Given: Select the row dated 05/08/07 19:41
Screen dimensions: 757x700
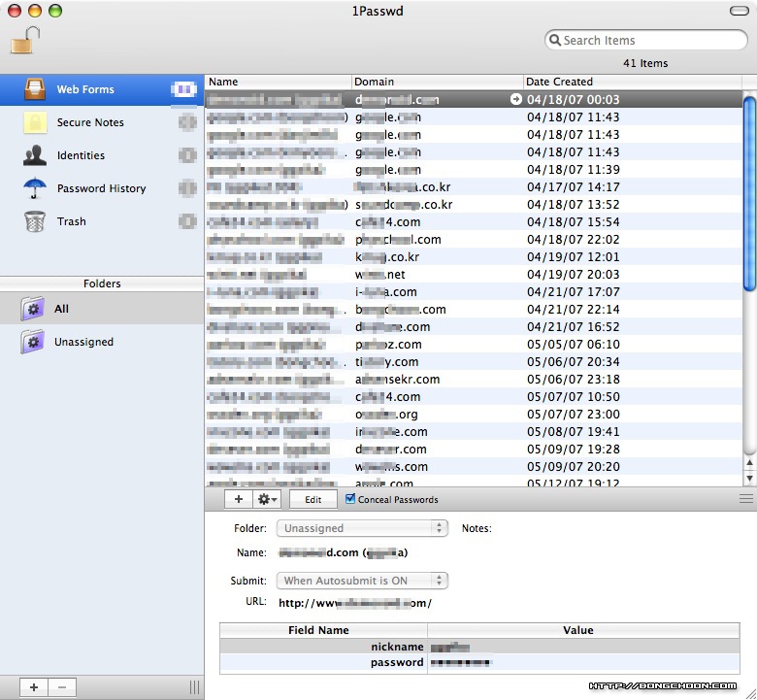Looking at the screenshot, I should [474, 431].
